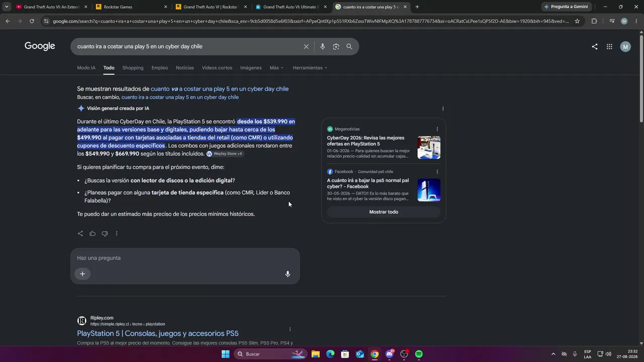Viewport: 644px width, 362px height.
Task: Open Google Lens image search
Action: tap(336, 47)
